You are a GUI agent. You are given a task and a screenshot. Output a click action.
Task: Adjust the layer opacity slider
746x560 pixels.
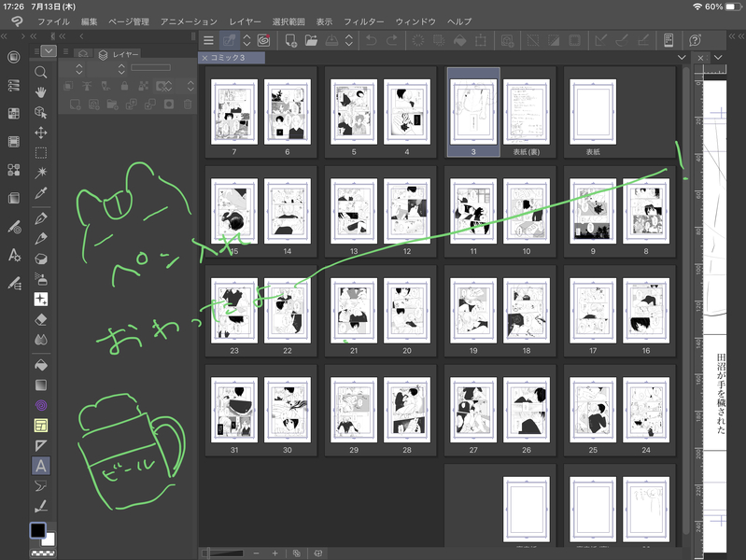tap(151, 67)
